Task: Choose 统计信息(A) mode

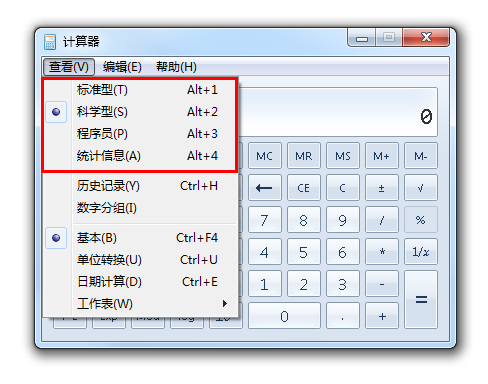Action: pyautogui.click(x=141, y=156)
